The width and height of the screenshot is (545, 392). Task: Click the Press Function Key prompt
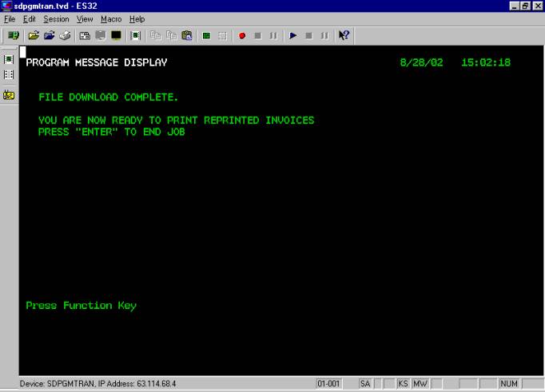[x=82, y=306]
